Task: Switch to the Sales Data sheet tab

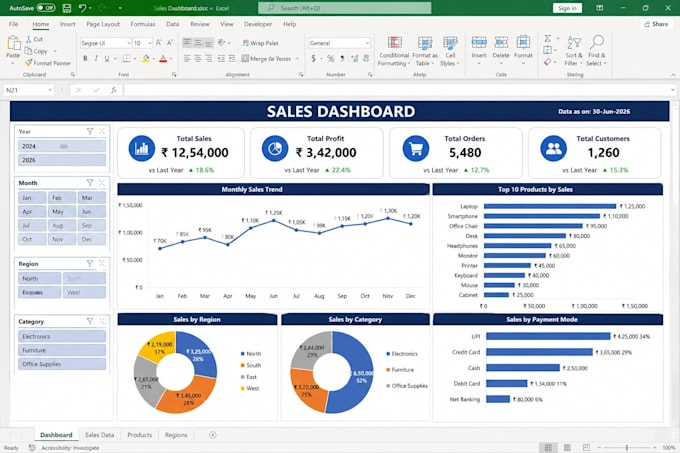Action: tap(99, 435)
